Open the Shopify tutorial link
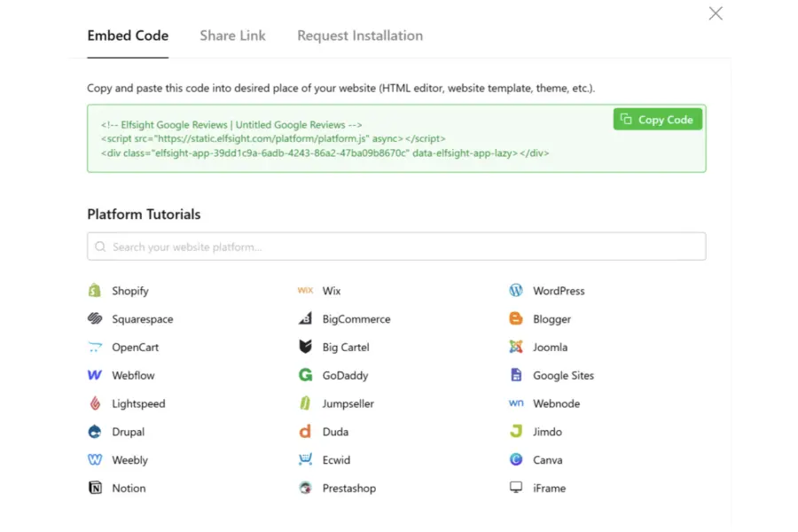The height and width of the screenshot is (532, 798). pyautogui.click(x=130, y=291)
